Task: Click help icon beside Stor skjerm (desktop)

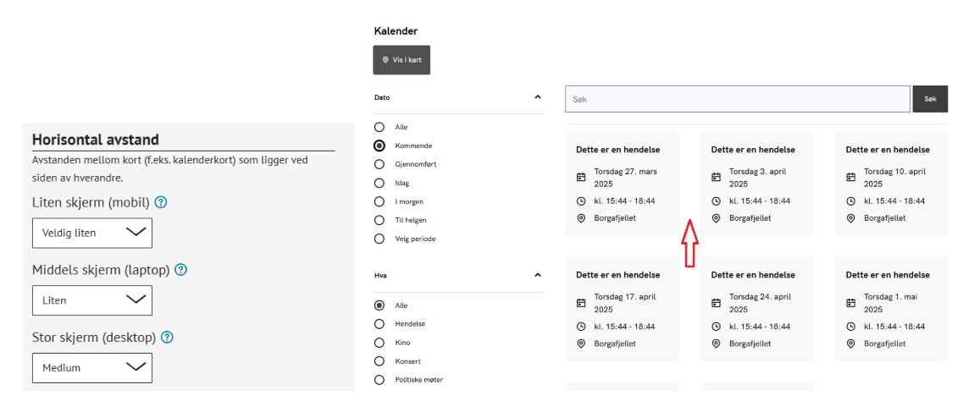Action: tap(167, 338)
